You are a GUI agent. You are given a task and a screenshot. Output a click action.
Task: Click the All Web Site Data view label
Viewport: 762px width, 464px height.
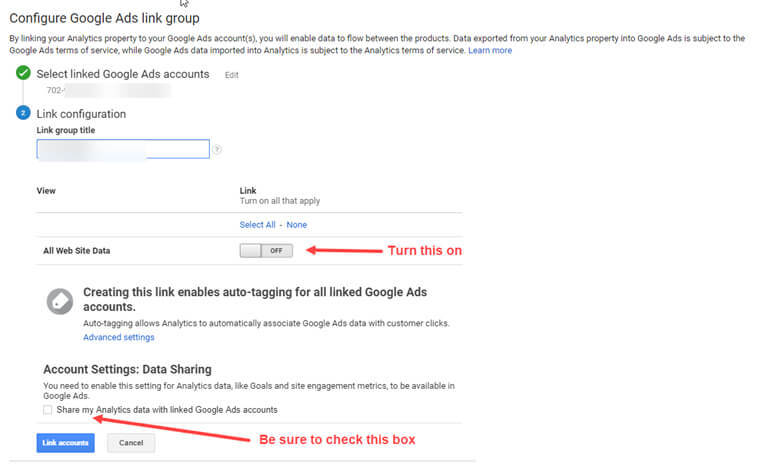point(77,251)
